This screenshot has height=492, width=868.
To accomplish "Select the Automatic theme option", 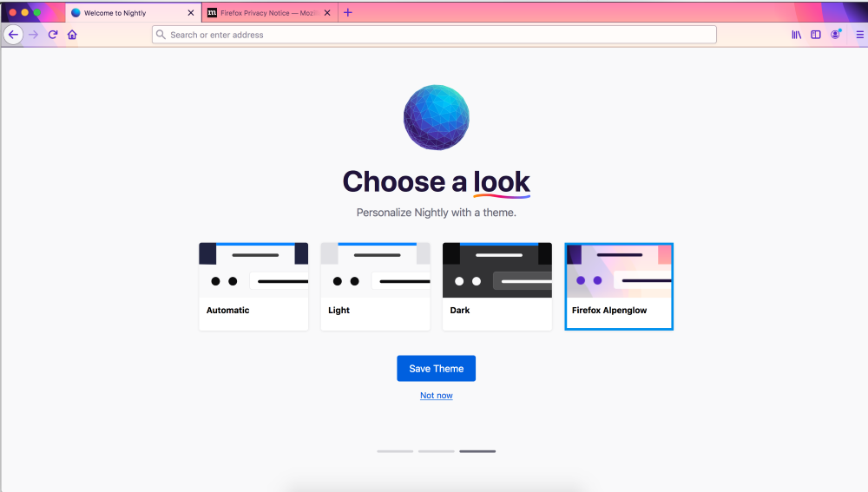I will (x=253, y=286).
